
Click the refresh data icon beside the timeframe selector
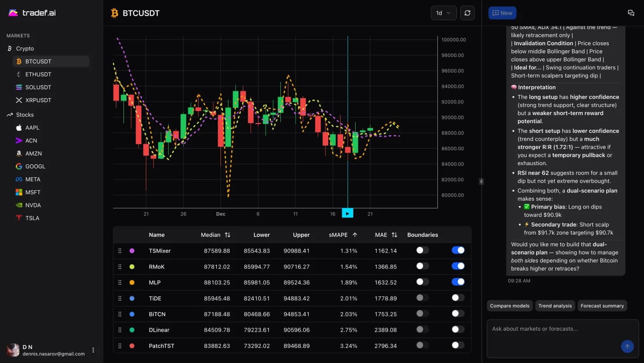pos(467,13)
